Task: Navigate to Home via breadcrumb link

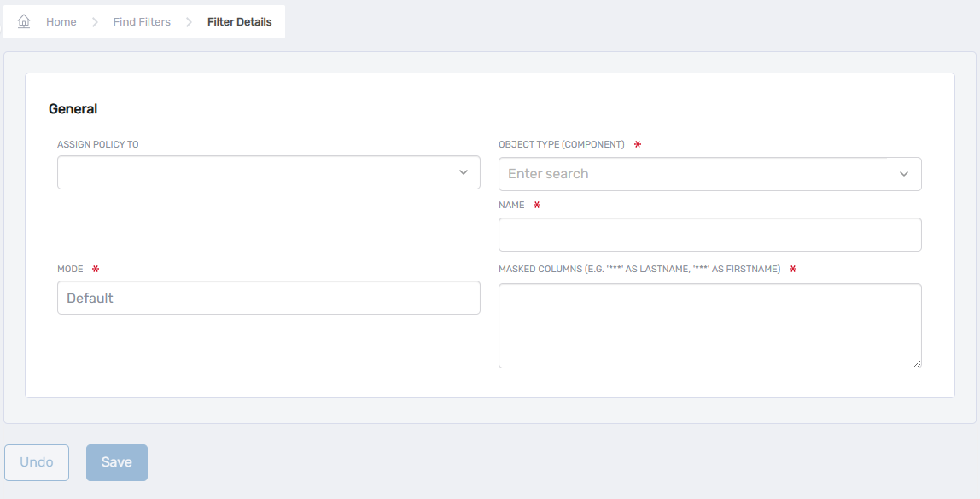Action: (x=60, y=21)
